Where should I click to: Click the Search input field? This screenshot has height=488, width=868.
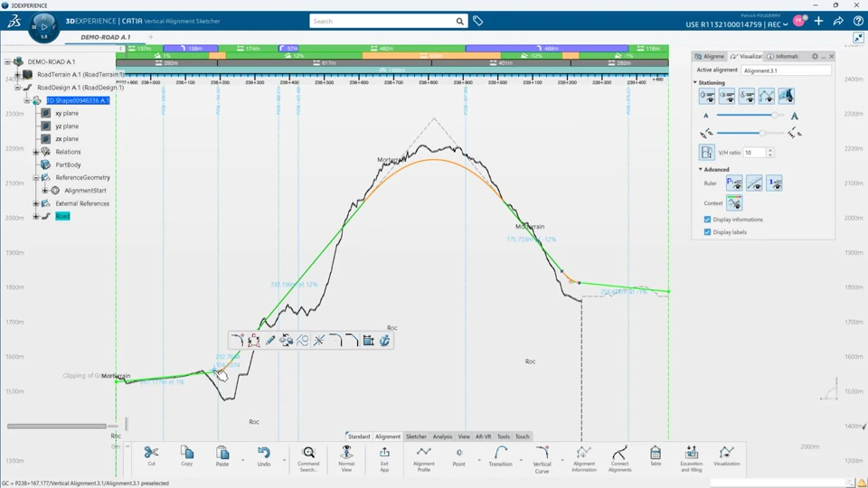pos(382,21)
